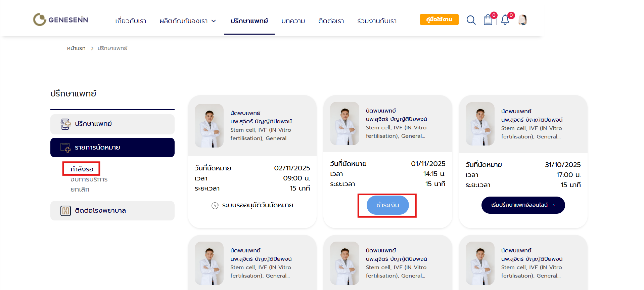644x290 pixels.
Task: Go to the บทความ menu item
Action: (293, 21)
